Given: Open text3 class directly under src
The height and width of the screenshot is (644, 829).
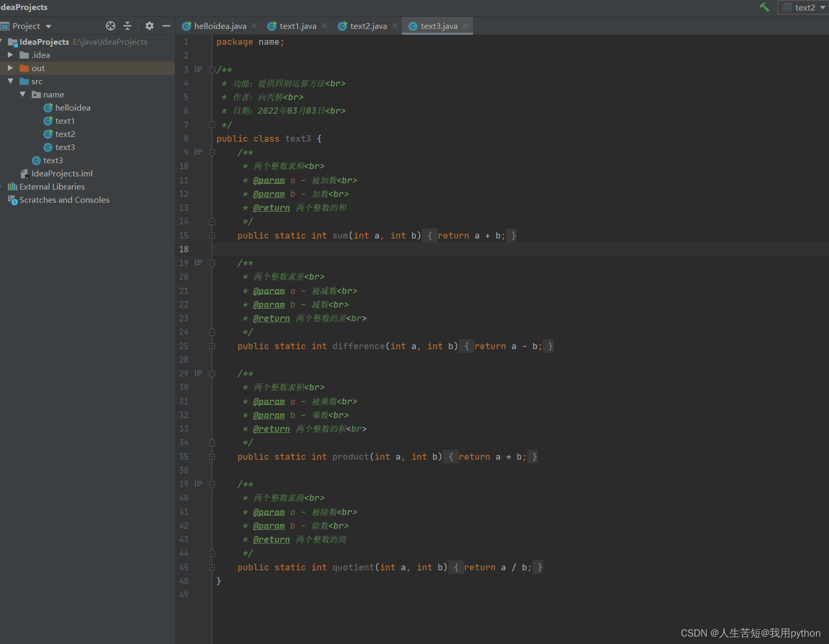Looking at the screenshot, I should pos(47,160).
